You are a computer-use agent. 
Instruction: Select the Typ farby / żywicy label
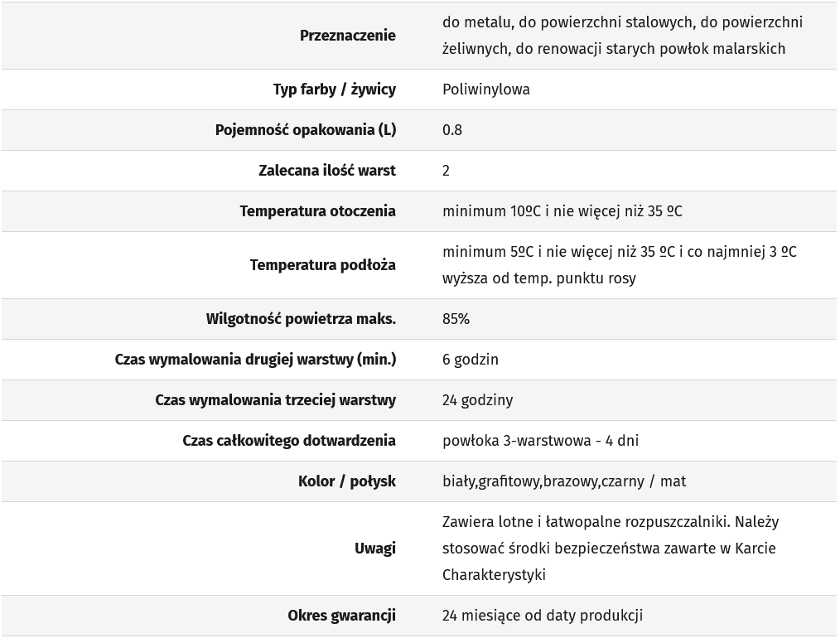point(334,89)
